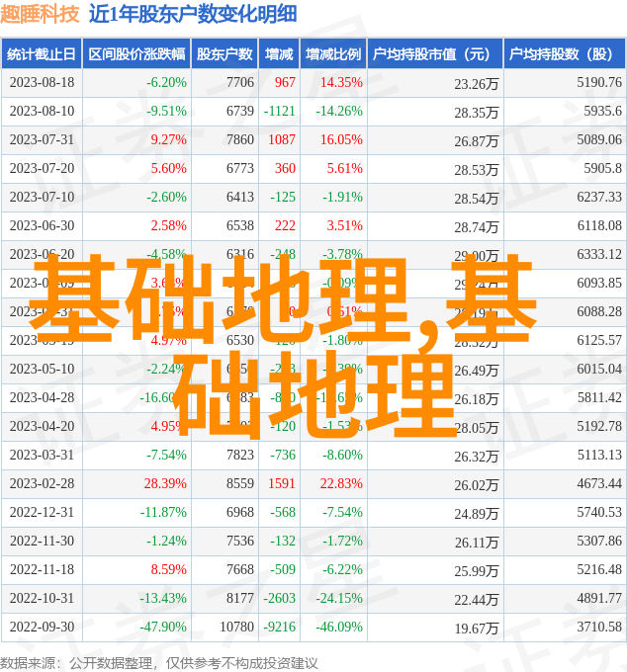627x672 pixels.
Task: Click the change value 1087
Action: [282, 139]
